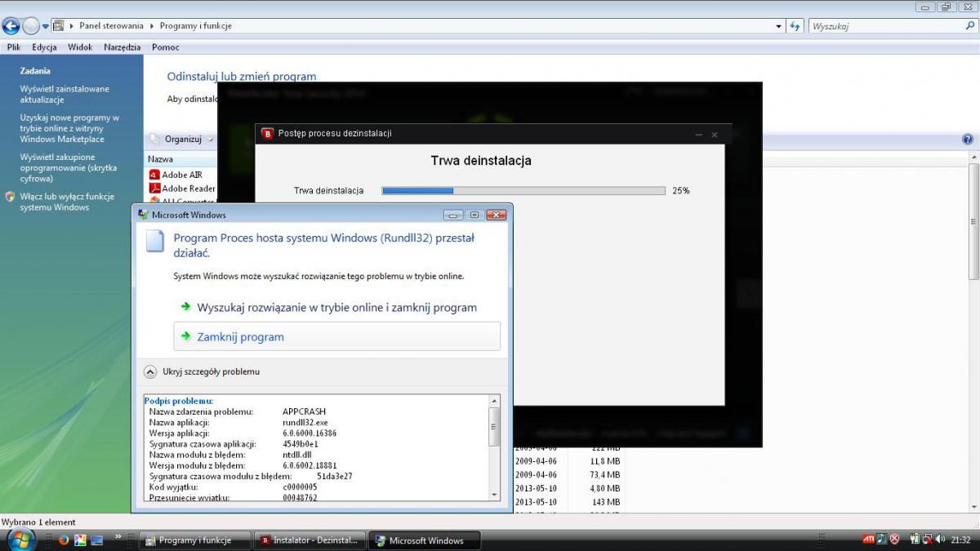Viewport: 980px width, 551px height.
Task: Open Uzyskaj nowe programy w trybie online link
Action: 69,128
